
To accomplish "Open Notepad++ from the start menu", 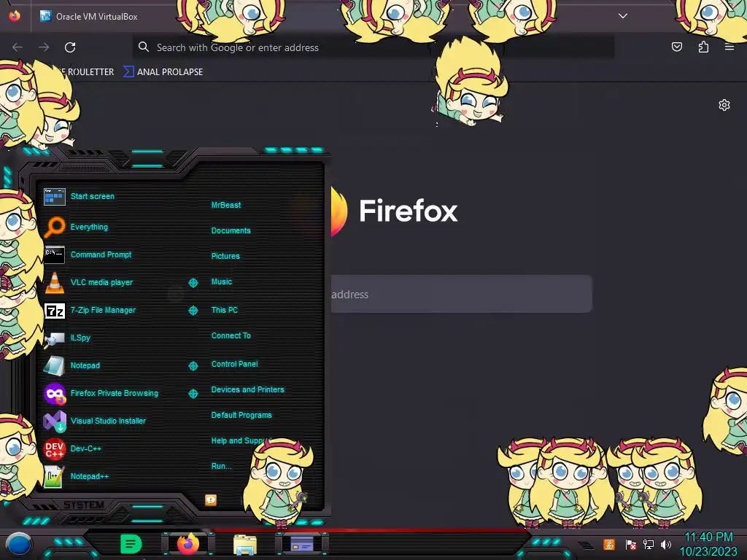I will [x=76, y=476].
